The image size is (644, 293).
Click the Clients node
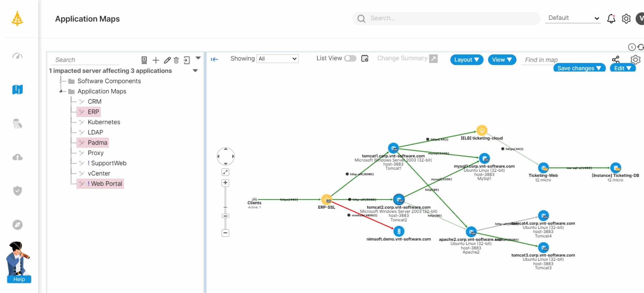point(254,199)
